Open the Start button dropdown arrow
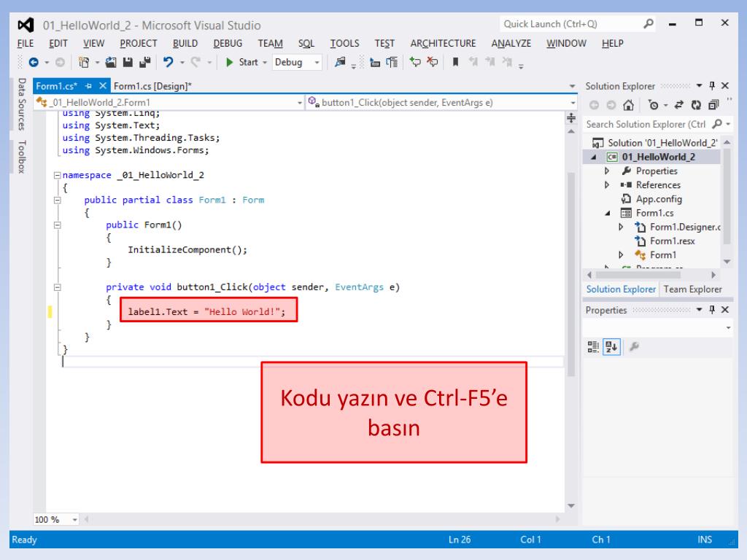The image size is (747, 560). coord(265,63)
